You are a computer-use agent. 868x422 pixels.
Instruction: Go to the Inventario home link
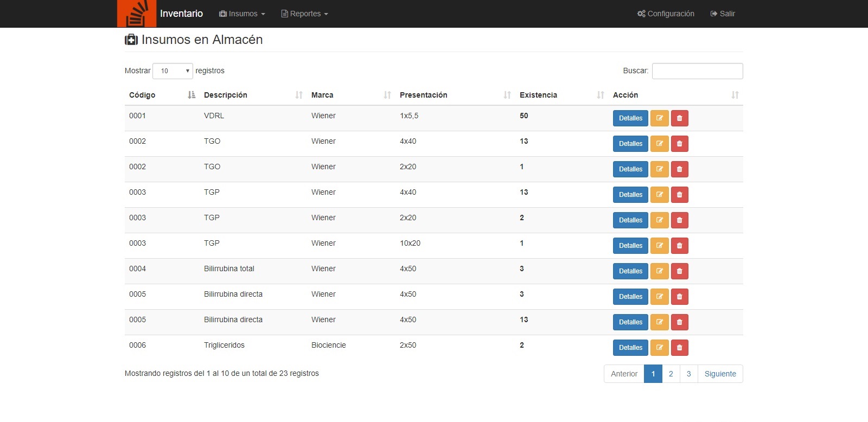[181, 14]
